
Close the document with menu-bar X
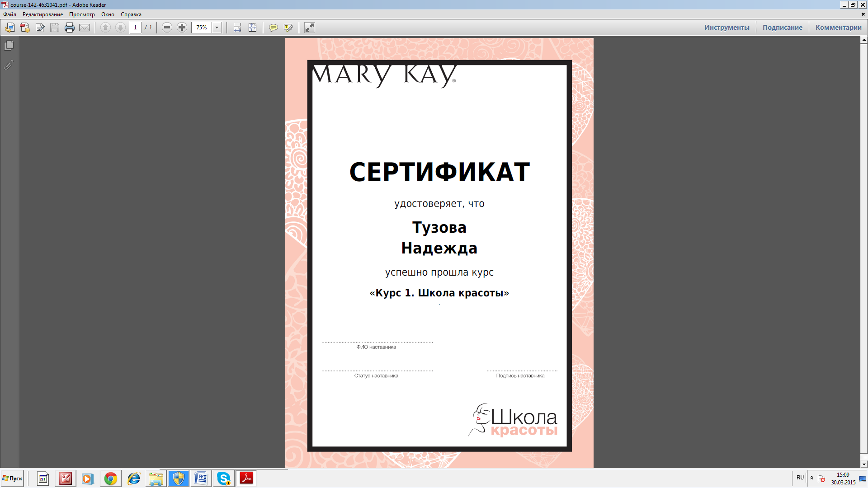coord(863,14)
